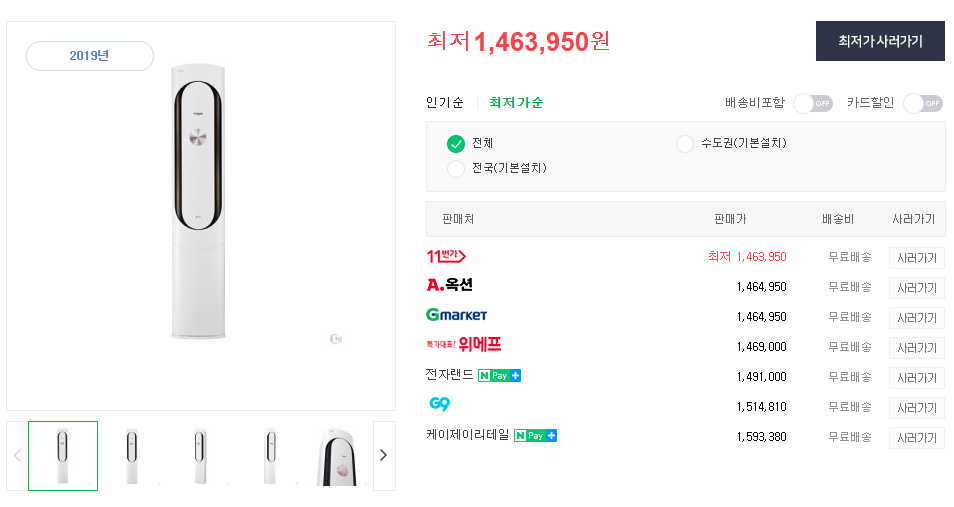Click the G9 seller logo
This screenshot has height=507, width=954.
439,404
